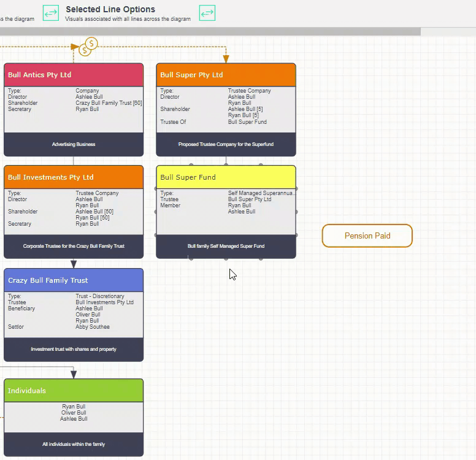This screenshot has height=460, width=476.
Task: Click 'Ashlee Bull' in Individuals box
Action: click(x=74, y=419)
